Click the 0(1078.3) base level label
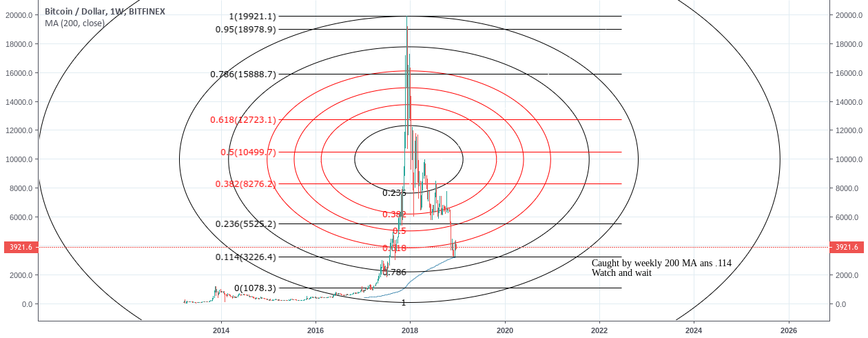 click(x=255, y=288)
